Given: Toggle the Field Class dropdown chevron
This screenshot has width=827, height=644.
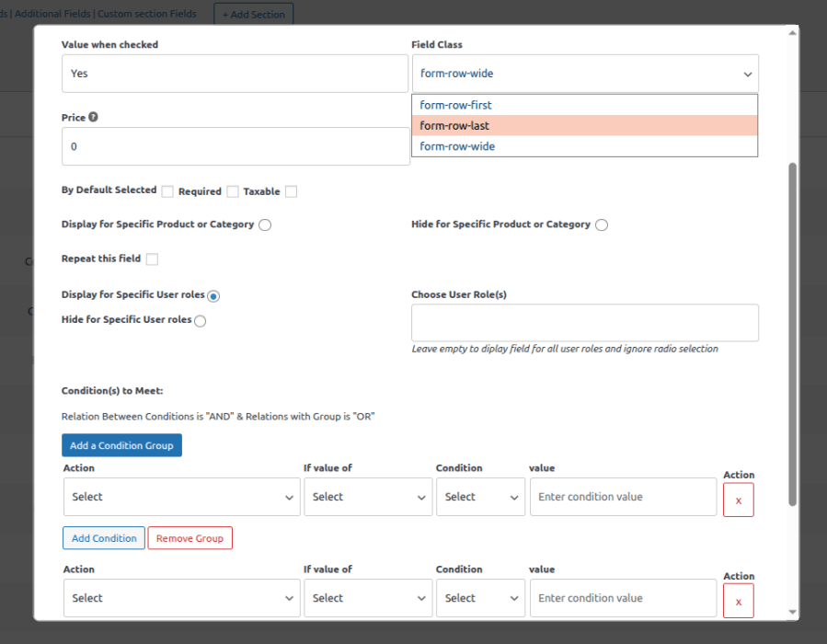Looking at the screenshot, I should point(747,75).
